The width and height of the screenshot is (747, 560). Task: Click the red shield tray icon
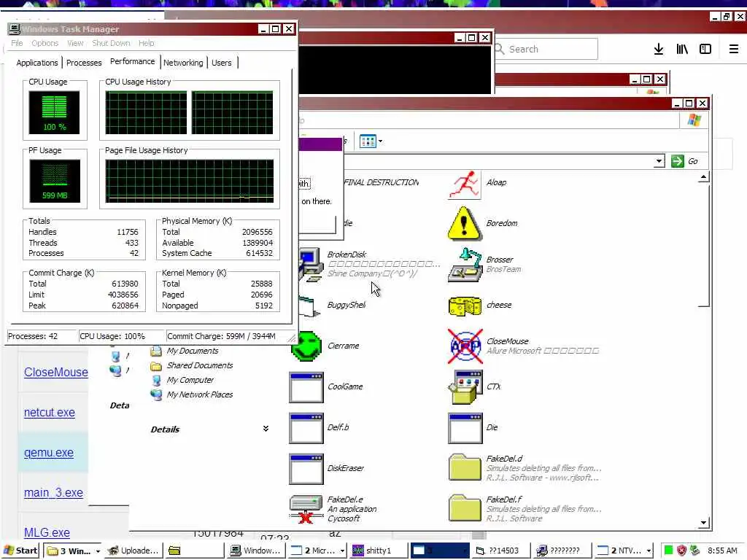(x=682, y=551)
